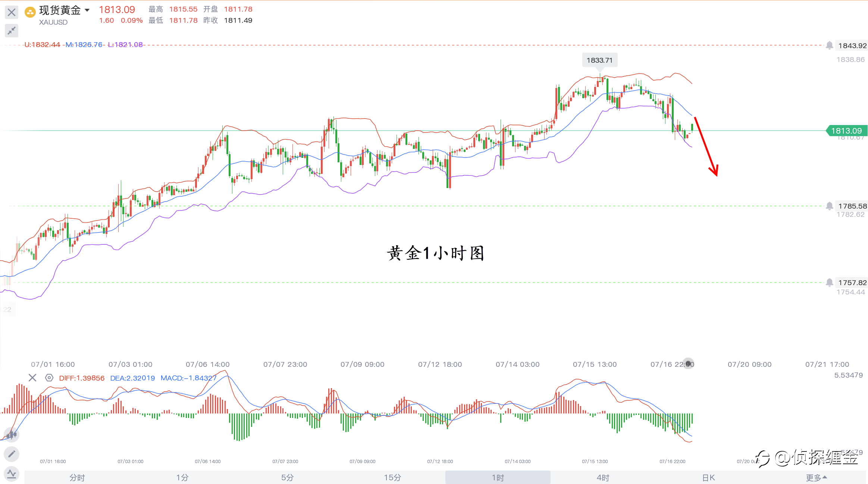Open Bollinger band values U/M/L label
868x484 pixels.
pos(84,45)
